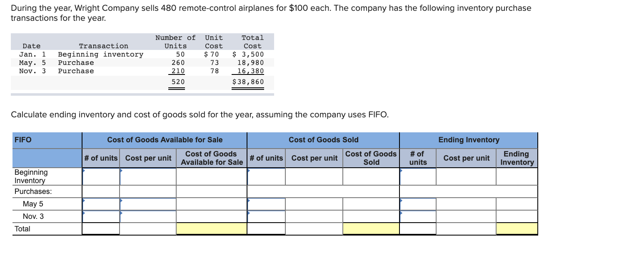Screen dimensions: 644x268
Task: Click May 5 Ending Inventory amount cell
Action: coord(517,204)
